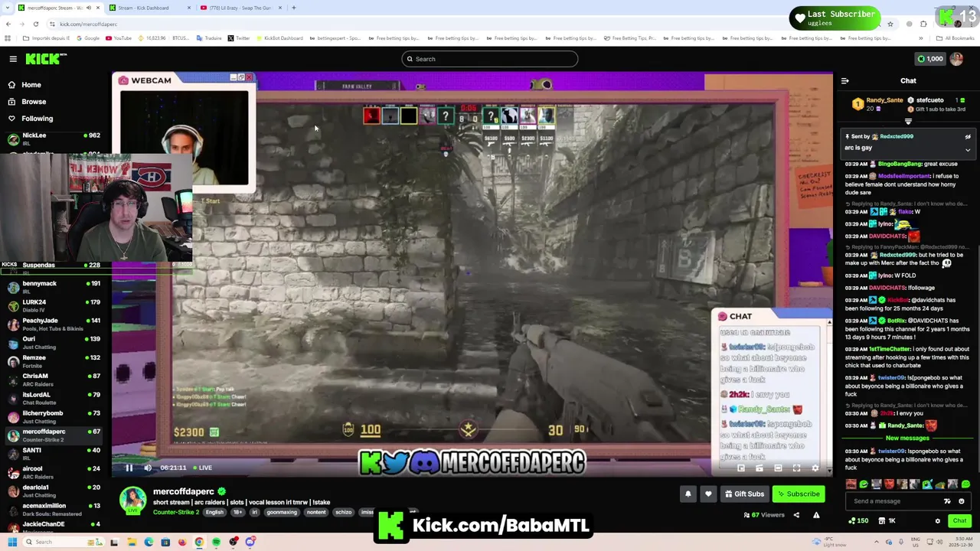Select aircool ARC Raiders channel
The image size is (980, 551).
54,472
